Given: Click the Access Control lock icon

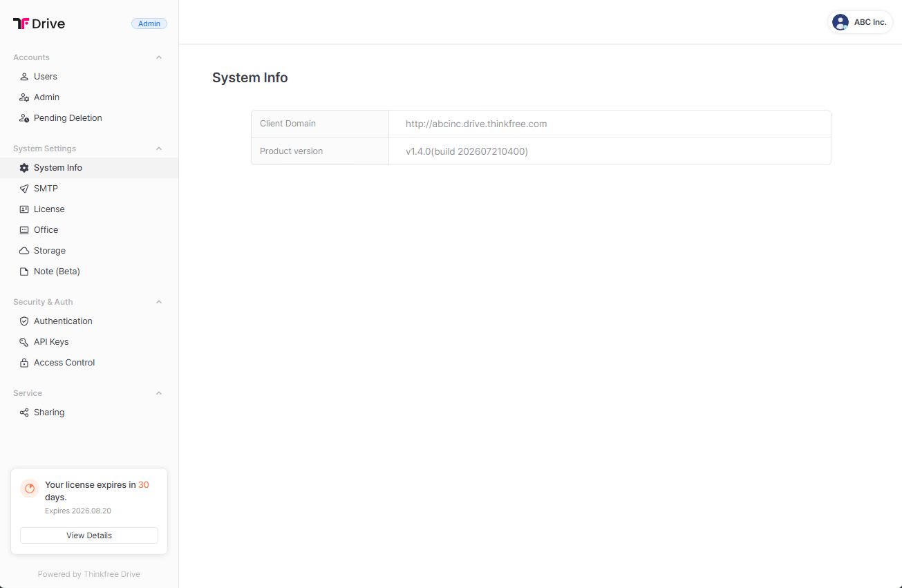Looking at the screenshot, I should tap(24, 363).
